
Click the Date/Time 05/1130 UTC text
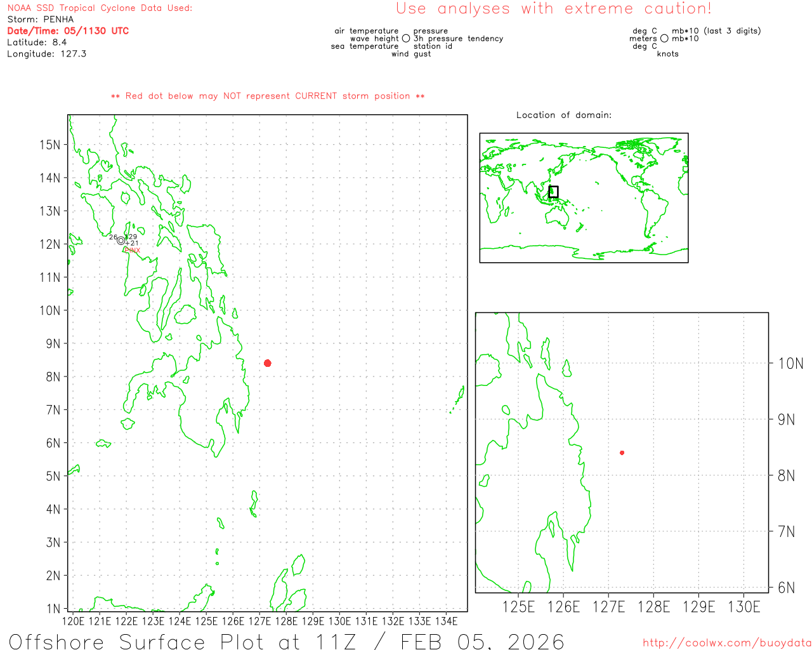(68, 30)
